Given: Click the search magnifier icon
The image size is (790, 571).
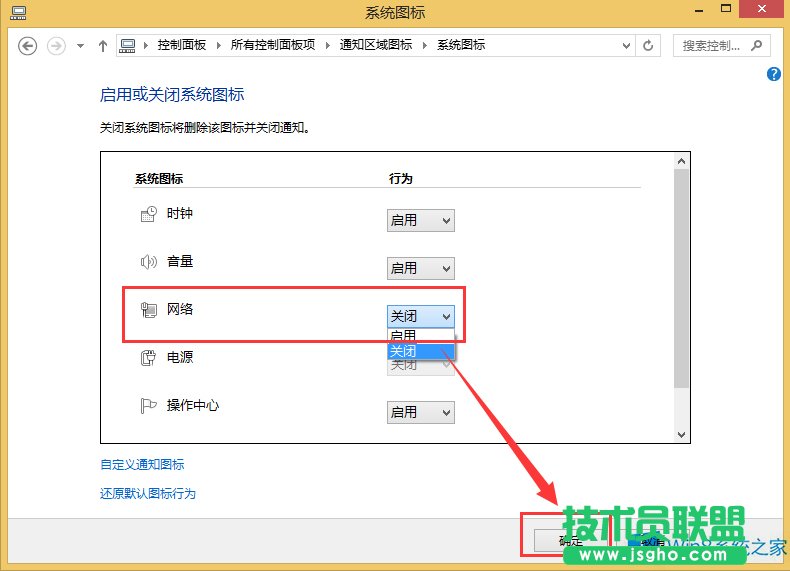Looking at the screenshot, I should (756, 45).
